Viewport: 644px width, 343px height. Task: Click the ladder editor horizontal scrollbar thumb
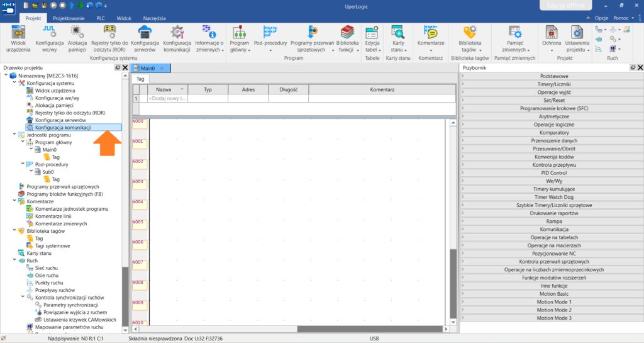pyautogui.click(x=369, y=329)
